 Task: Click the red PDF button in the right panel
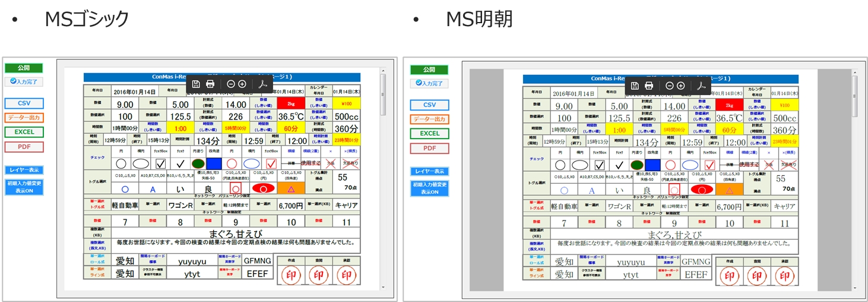[x=429, y=148]
